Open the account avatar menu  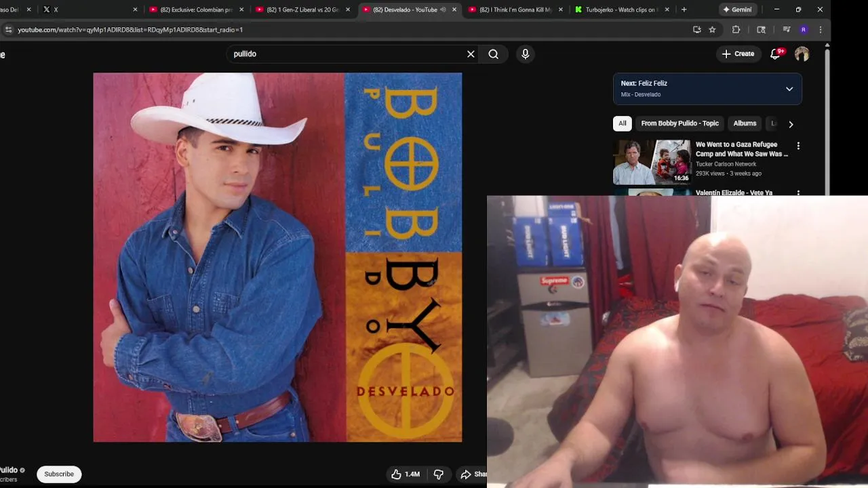click(802, 54)
